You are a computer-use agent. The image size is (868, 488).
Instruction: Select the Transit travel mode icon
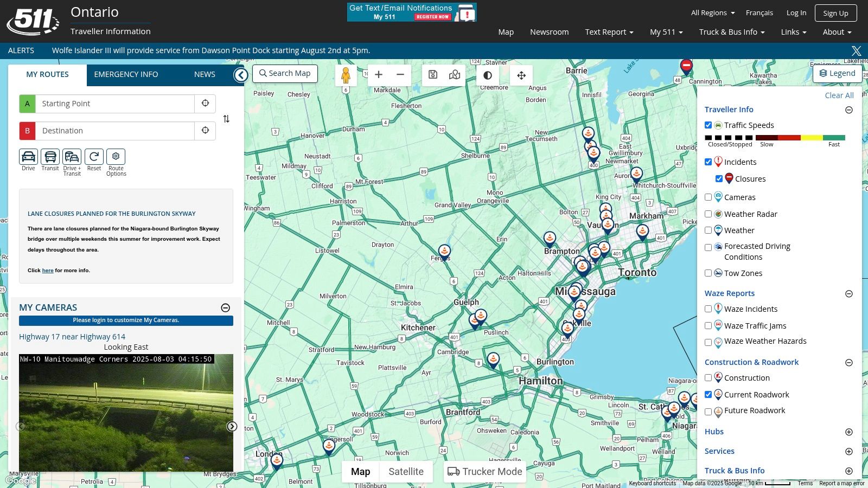coord(50,157)
